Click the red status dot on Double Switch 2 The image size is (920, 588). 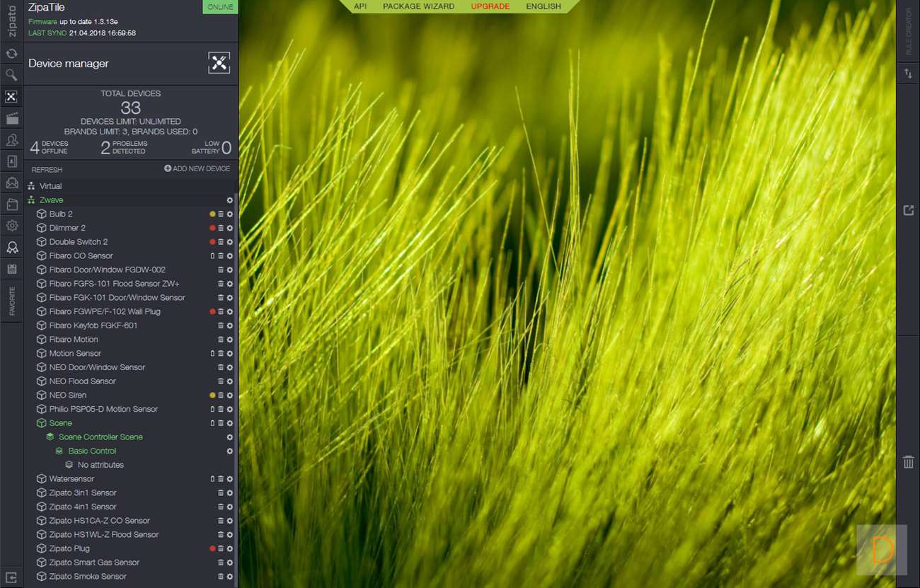tap(212, 242)
